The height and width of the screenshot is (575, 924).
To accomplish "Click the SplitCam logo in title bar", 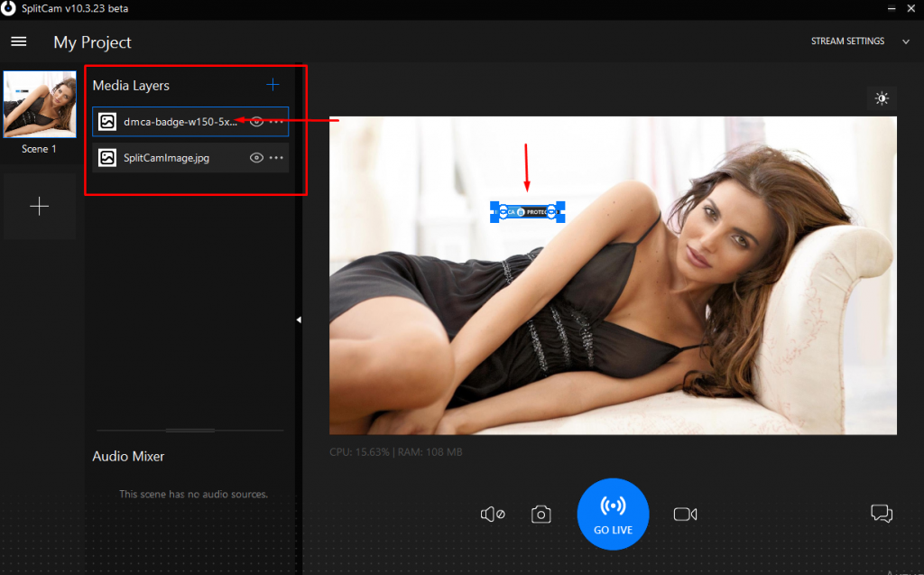I will point(8,8).
